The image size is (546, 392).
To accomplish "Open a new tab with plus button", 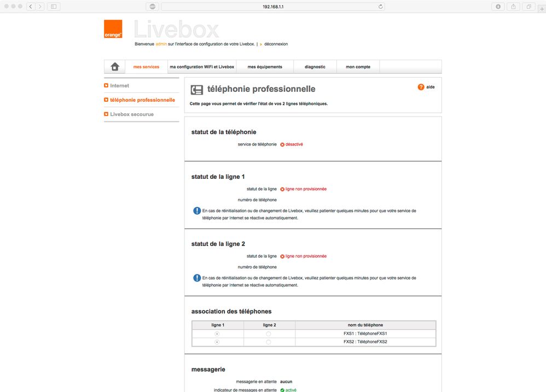I will coord(542,9).
